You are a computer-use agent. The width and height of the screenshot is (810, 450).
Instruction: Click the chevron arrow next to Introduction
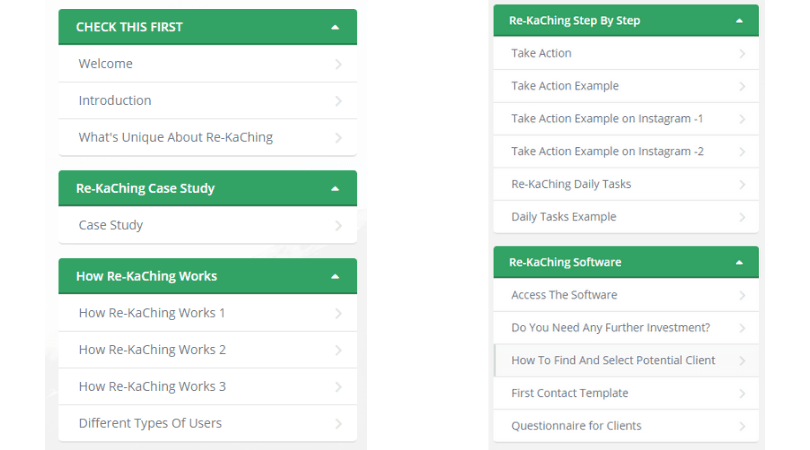point(338,101)
